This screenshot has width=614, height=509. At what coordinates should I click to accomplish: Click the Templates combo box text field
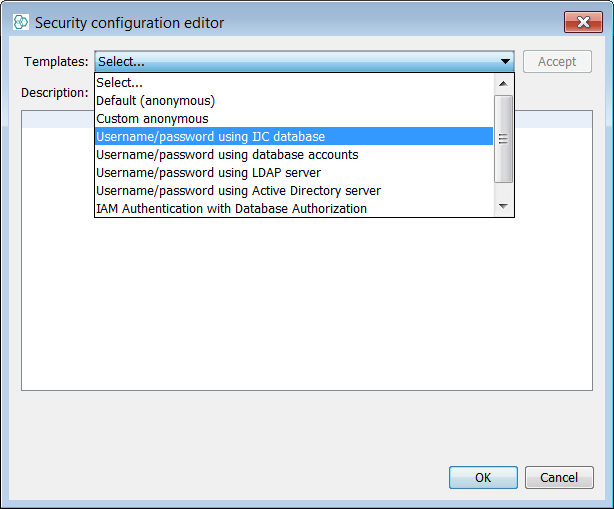(x=295, y=62)
